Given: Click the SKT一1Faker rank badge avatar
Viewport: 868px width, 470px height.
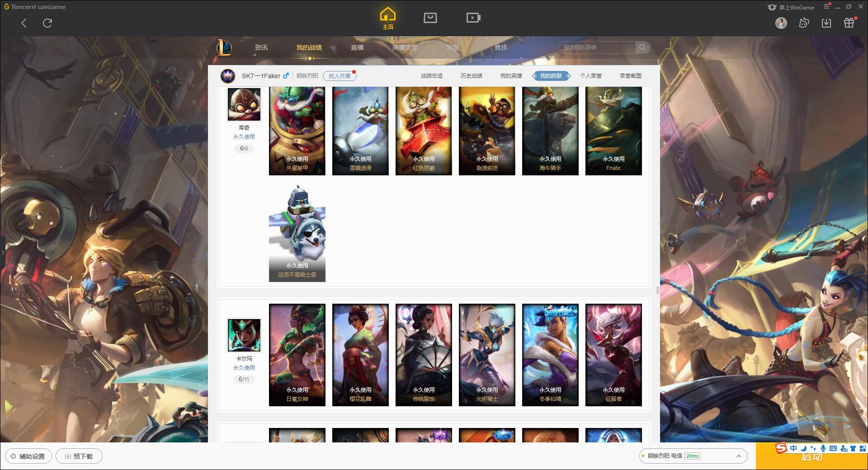Looking at the screenshot, I should (228, 76).
